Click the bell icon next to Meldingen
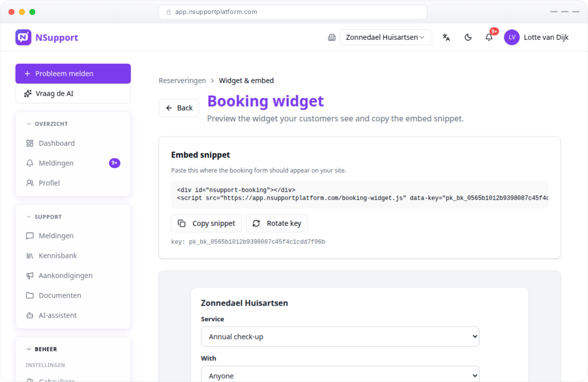This screenshot has height=382, width=588. point(30,163)
